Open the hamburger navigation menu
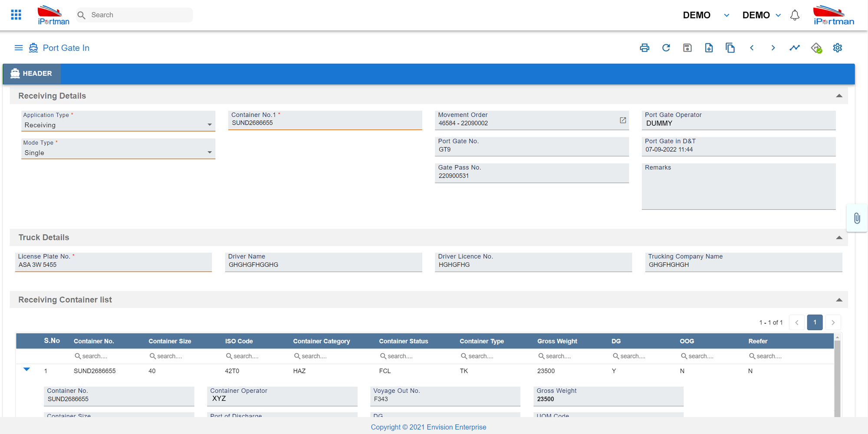Image resolution: width=868 pixels, height=434 pixels. [18, 48]
